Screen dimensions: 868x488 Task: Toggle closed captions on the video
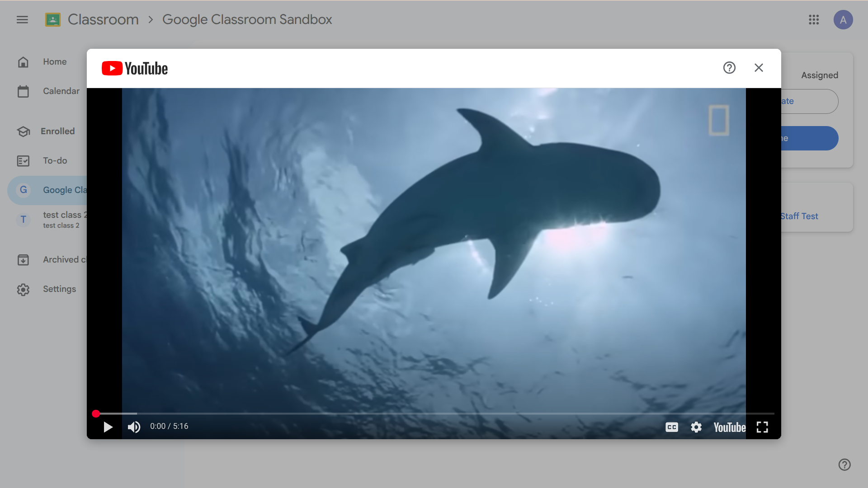(x=672, y=427)
